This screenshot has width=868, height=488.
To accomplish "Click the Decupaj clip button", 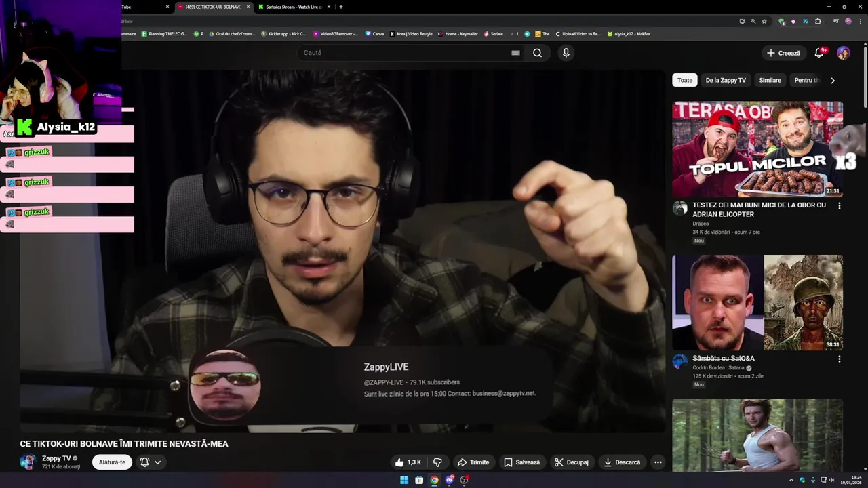I will 572,462.
